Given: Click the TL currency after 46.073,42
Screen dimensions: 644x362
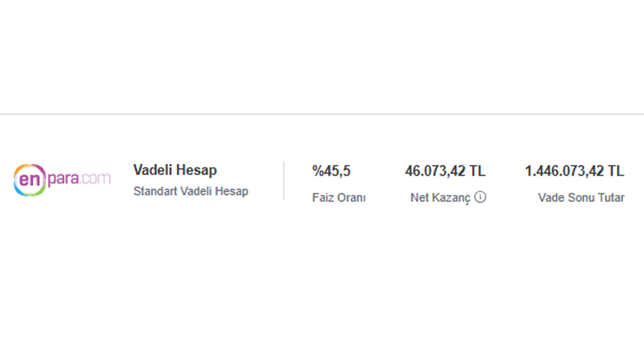Looking at the screenshot, I should (x=477, y=171).
